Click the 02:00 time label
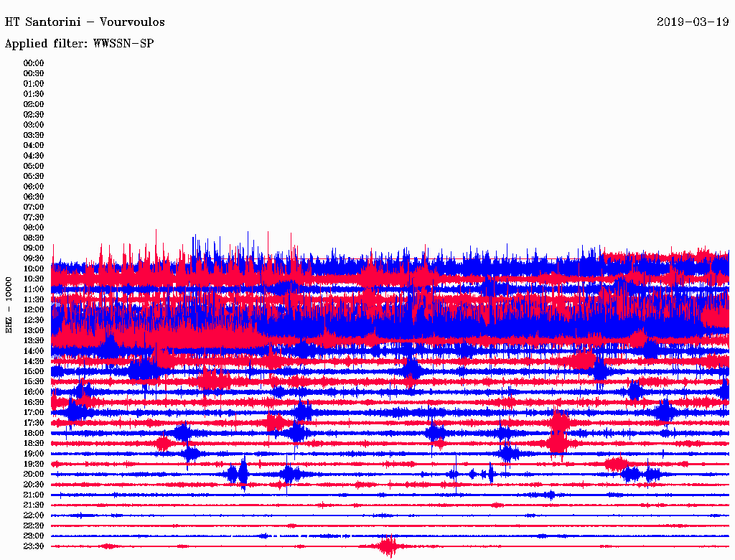The width and height of the screenshot is (735, 560). 34,104
